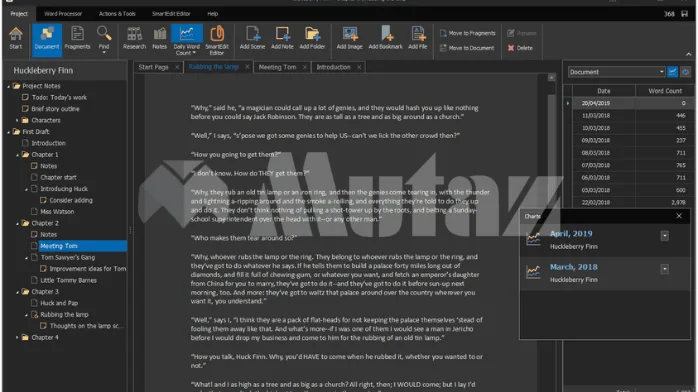Switch to the Introduction document tab
The height and width of the screenshot is (392, 698).
click(333, 67)
